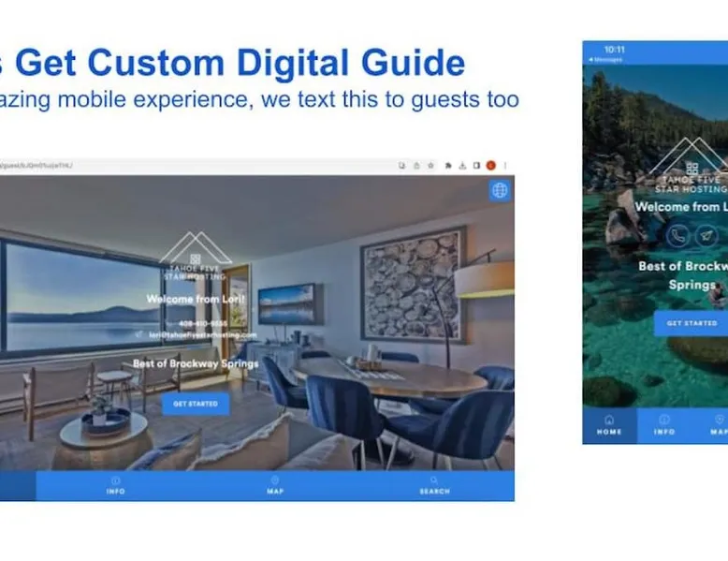Click the Search tab in web guide
This screenshot has height=561, width=728.
coord(434,486)
